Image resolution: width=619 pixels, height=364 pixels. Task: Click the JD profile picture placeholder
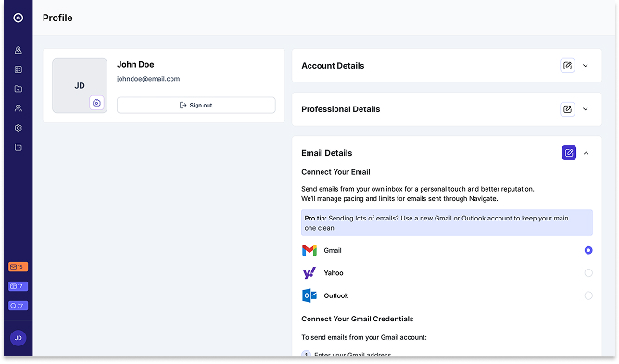[80, 85]
